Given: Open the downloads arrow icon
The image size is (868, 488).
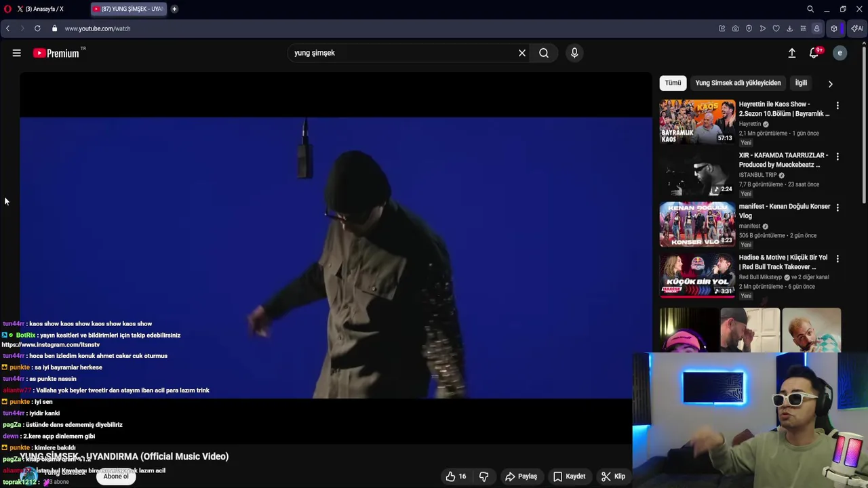Looking at the screenshot, I should [x=789, y=28].
